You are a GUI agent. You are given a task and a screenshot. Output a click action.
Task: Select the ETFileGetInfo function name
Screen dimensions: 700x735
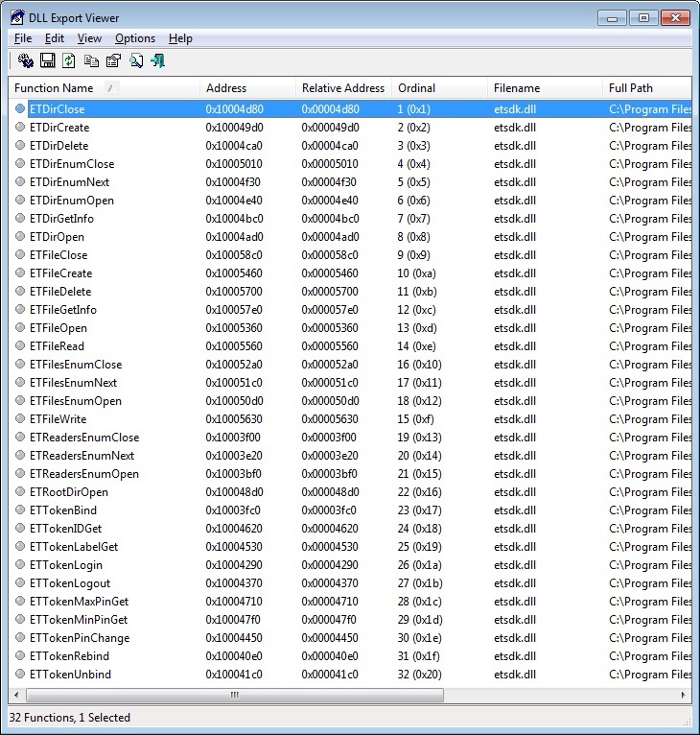point(63,309)
